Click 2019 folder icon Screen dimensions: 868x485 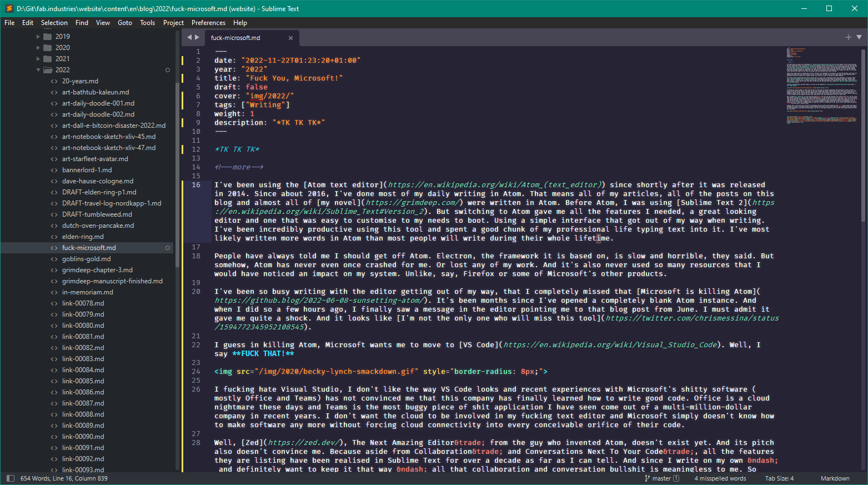click(x=48, y=37)
